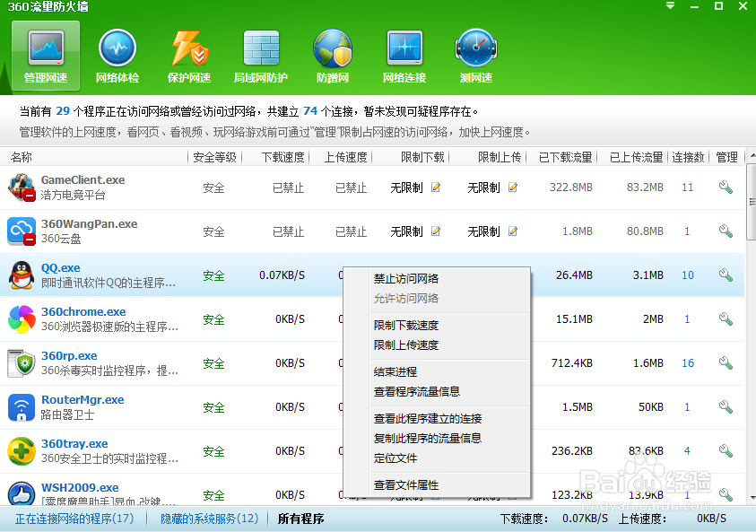Click connection count 10 for QQ.exe

pos(688,275)
